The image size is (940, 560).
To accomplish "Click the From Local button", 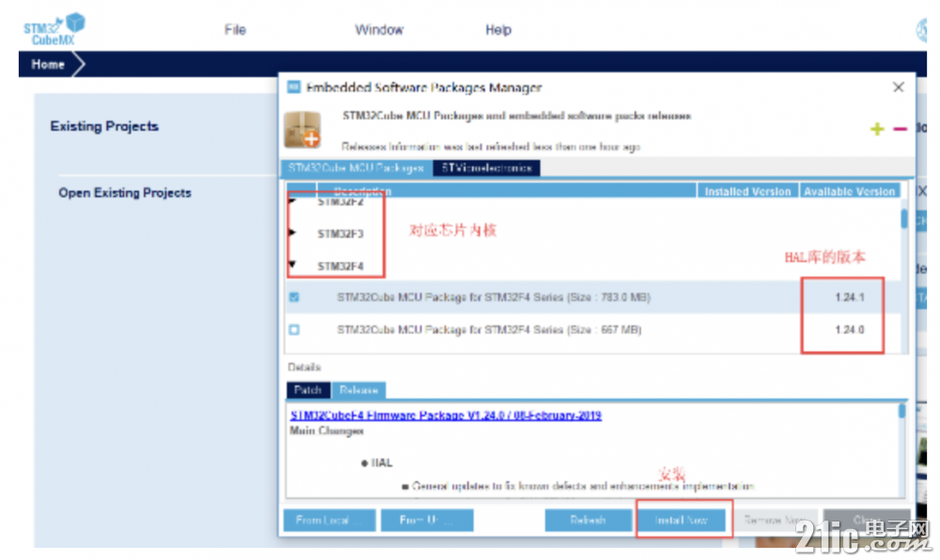I will (329, 520).
